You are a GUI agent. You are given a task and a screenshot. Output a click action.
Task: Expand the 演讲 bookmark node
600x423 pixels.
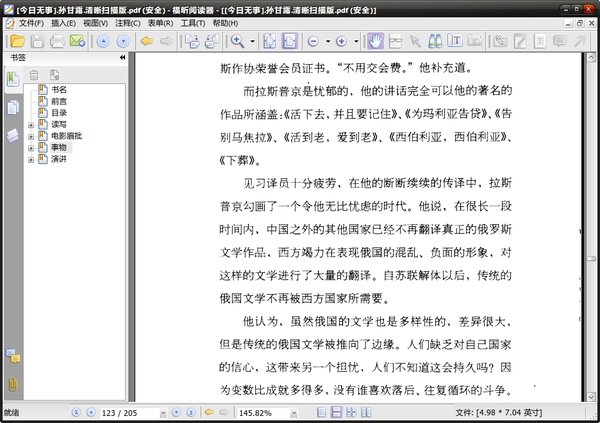(32, 159)
